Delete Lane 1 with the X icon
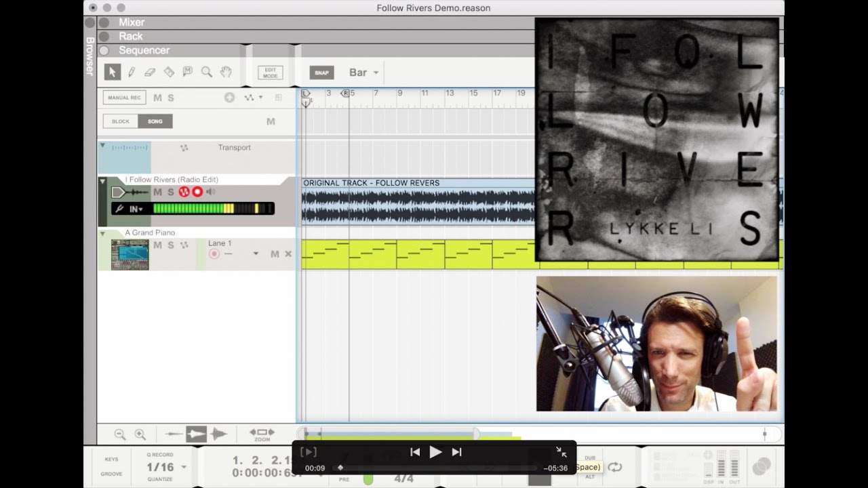 coord(288,254)
